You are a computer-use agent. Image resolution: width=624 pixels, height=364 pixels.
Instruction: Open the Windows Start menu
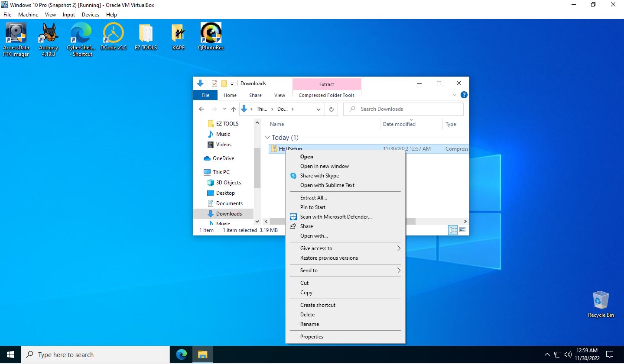(10, 355)
